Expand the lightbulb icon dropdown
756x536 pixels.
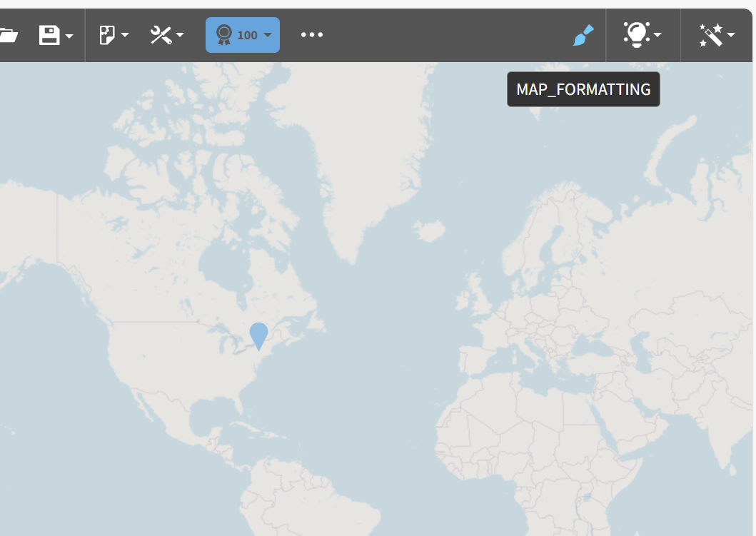pos(658,35)
